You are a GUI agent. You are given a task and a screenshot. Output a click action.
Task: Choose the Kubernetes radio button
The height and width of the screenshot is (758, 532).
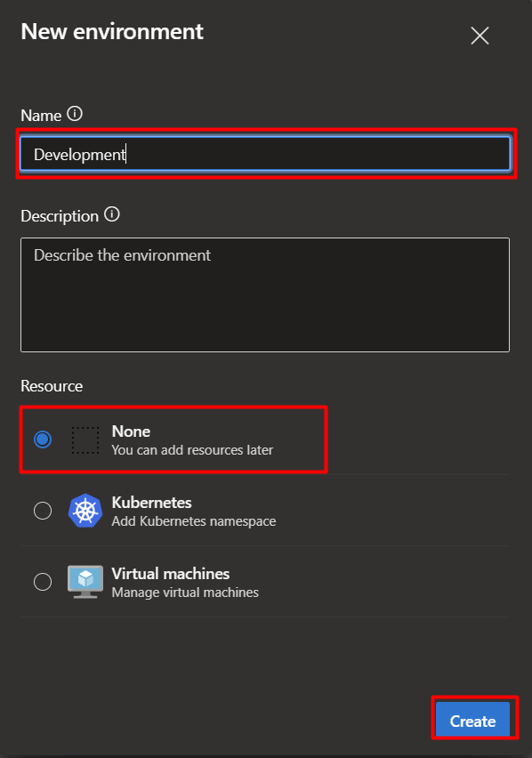tap(43, 511)
